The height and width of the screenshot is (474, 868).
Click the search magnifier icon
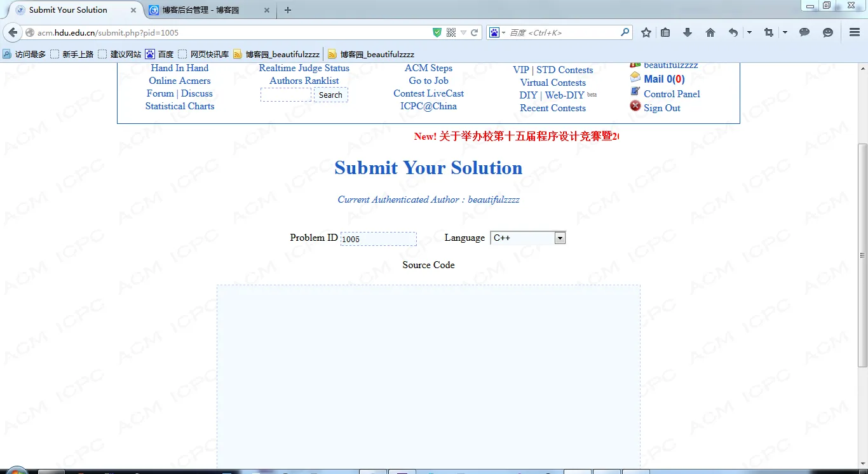(625, 32)
